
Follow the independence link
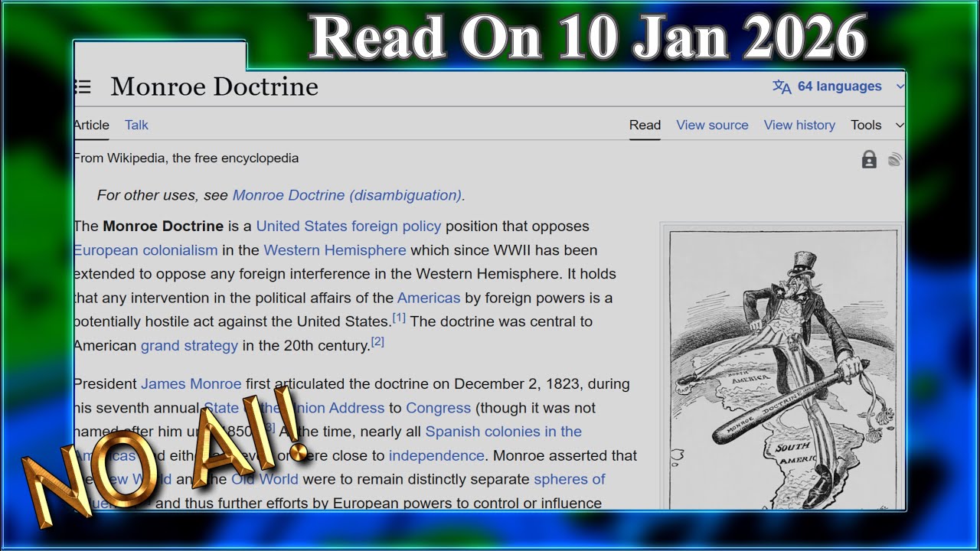coord(436,455)
